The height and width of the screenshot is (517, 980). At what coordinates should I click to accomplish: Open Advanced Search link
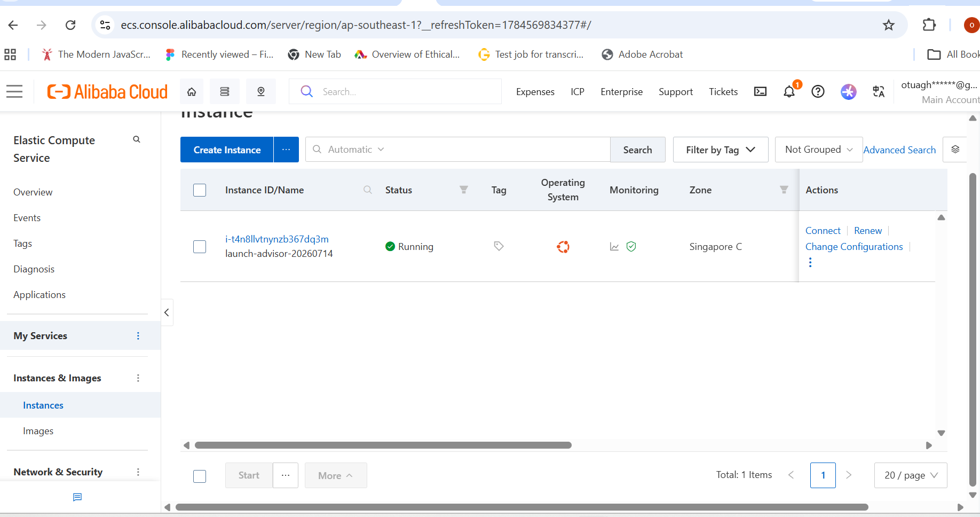[x=899, y=150]
